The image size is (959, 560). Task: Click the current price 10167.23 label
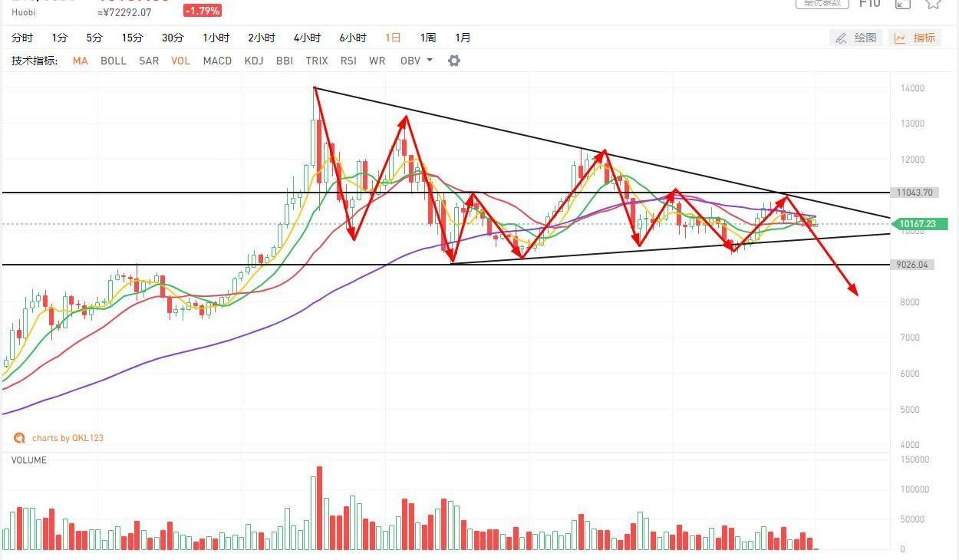[917, 224]
